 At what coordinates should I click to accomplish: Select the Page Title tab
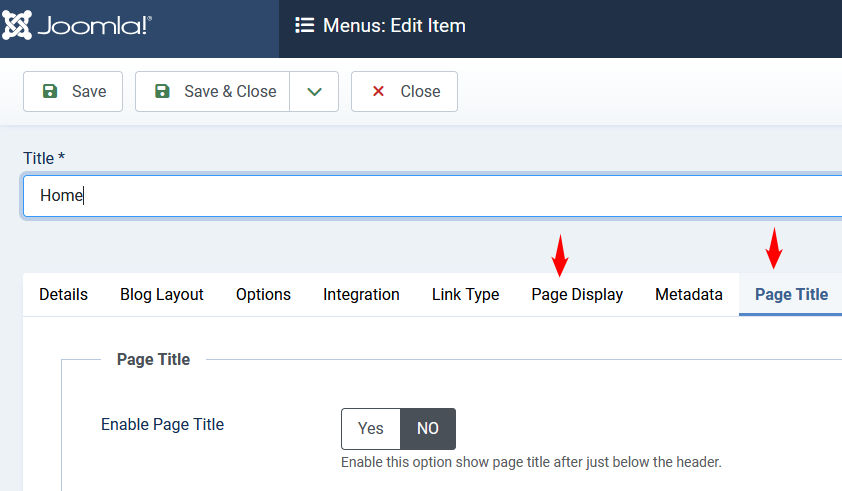[790, 295]
